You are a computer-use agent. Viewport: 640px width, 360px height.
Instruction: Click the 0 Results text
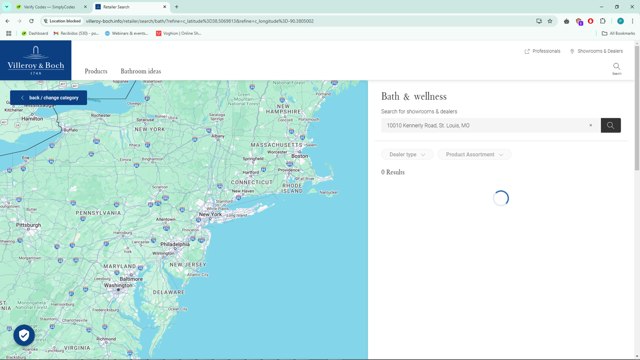(393, 172)
